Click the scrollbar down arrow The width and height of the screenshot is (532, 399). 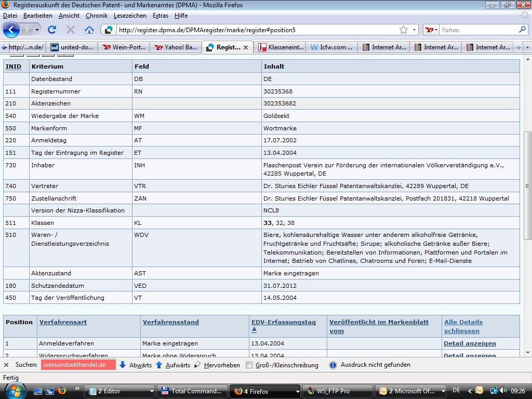click(x=527, y=353)
